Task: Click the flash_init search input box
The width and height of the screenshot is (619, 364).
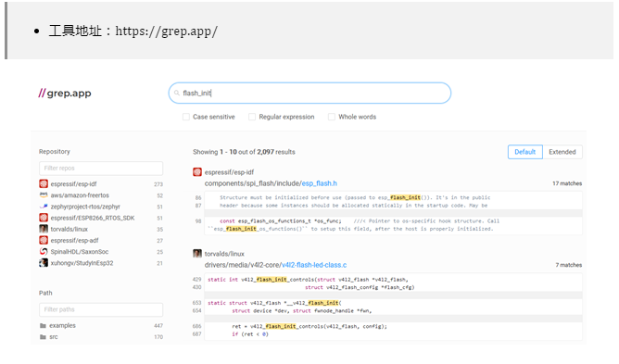Action: tap(309, 94)
